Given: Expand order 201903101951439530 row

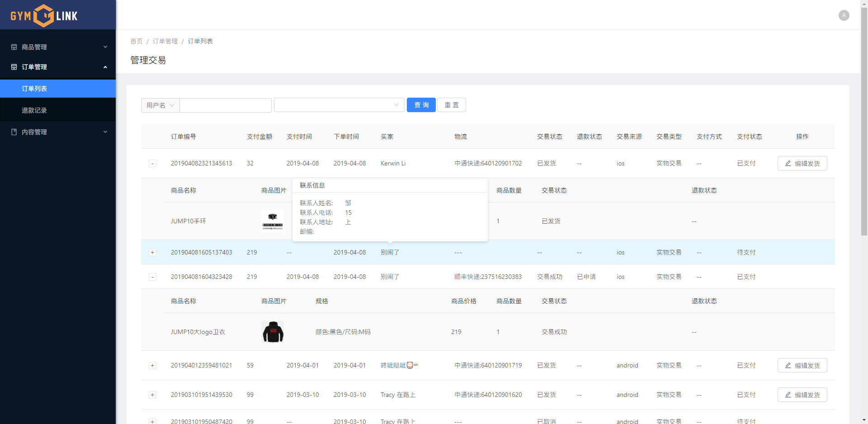Looking at the screenshot, I should 152,395.
